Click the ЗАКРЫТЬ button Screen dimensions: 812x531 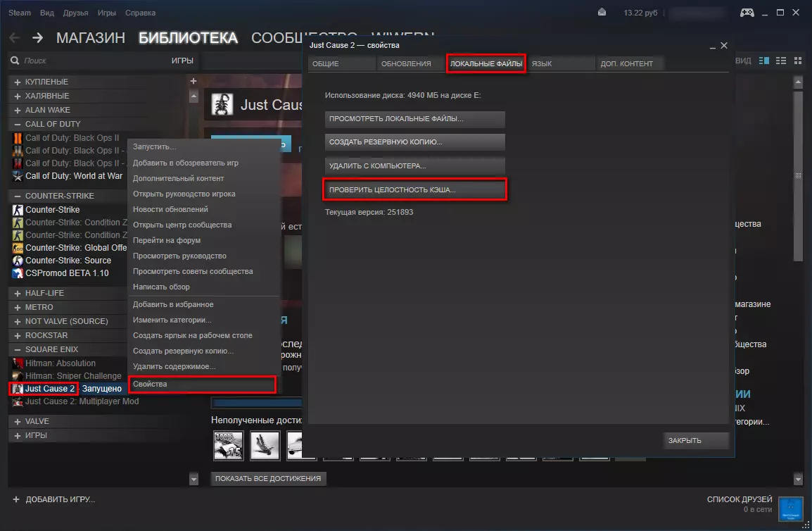pos(695,440)
